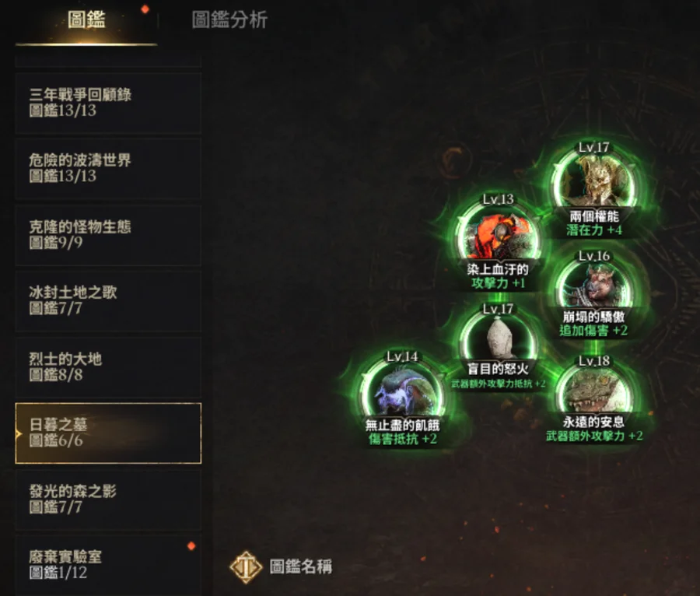The height and width of the screenshot is (596, 700).
Task: Open 廢棄實驗室 collection with 1/12 progress
Action: [x=108, y=565]
